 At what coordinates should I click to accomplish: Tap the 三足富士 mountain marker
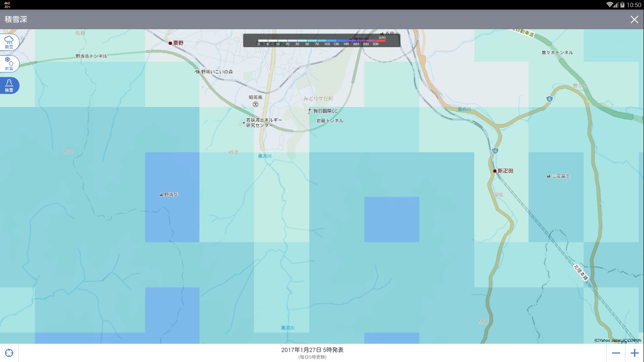tap(548, 176)
